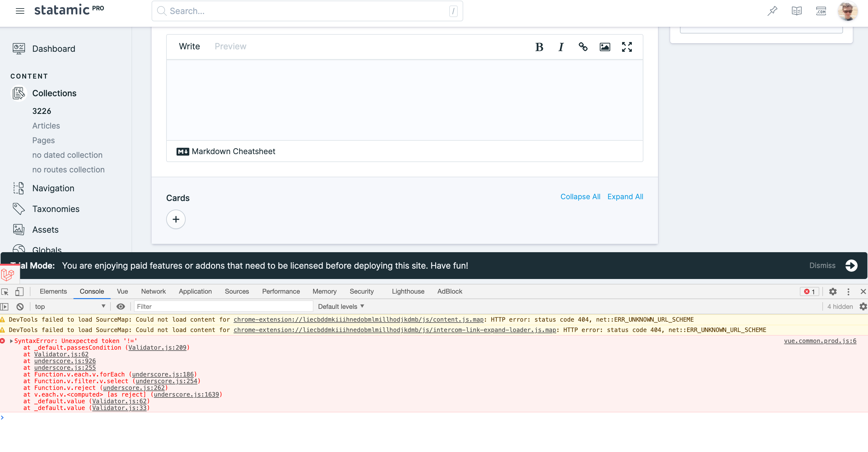Open the no routes collection

click(x=68, y=170)
